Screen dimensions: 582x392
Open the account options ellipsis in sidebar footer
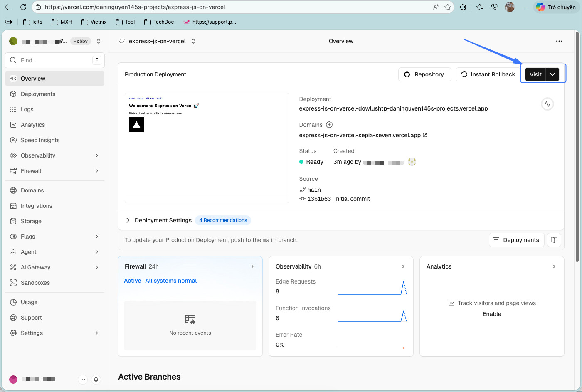click(x=83, y=379)
